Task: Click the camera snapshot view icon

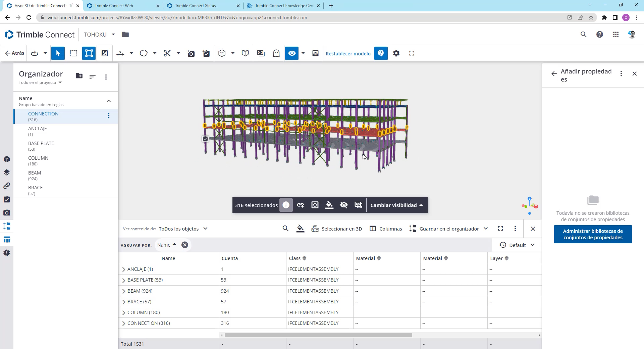Action: pyautogui.click(x=191, y=53)
